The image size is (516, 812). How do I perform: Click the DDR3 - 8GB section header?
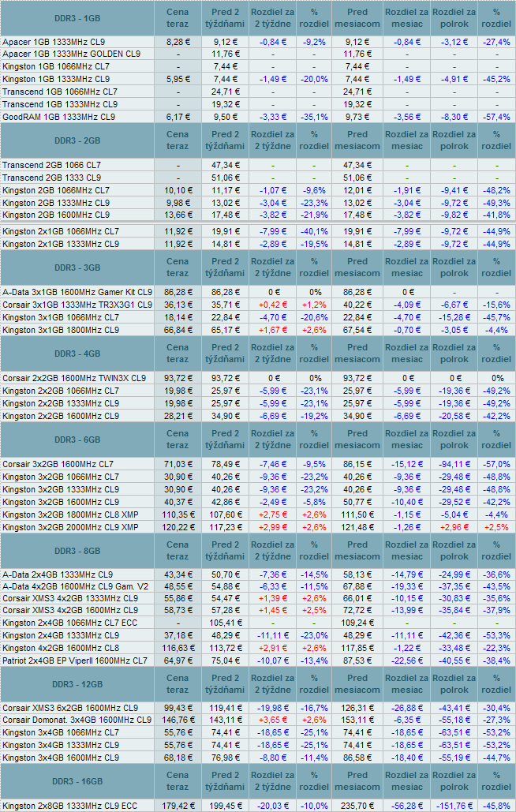77,551
